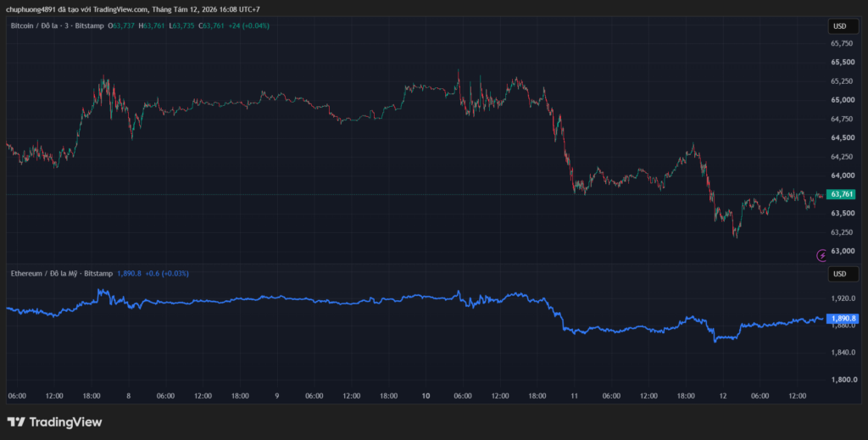The height and width of the screenshot is (440, 868).
Task: Click the 64,000 price axis label
Action: coord(842,176)
